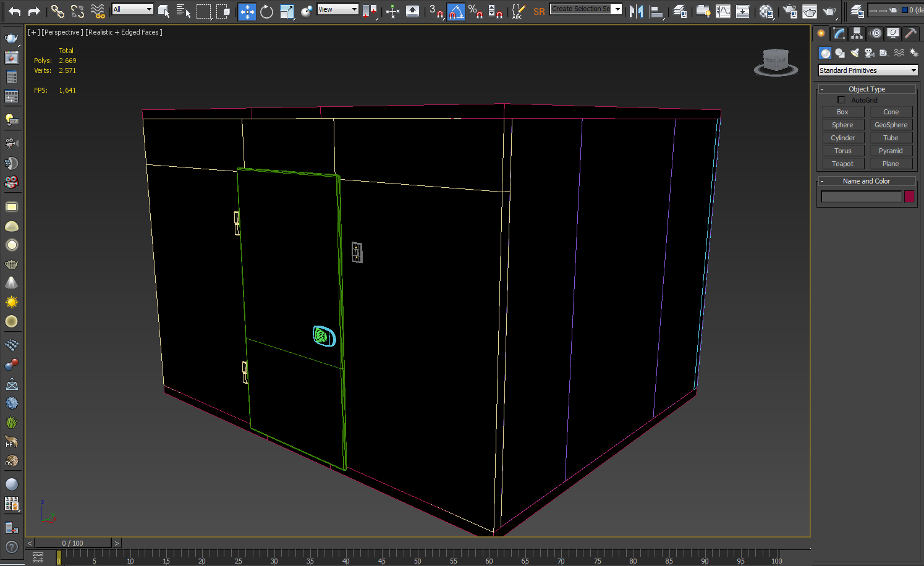Select the Cameras category in Create panel
The height and width of the screenshot is (566, 924).
pyautogui.click(x=870, y=53)
